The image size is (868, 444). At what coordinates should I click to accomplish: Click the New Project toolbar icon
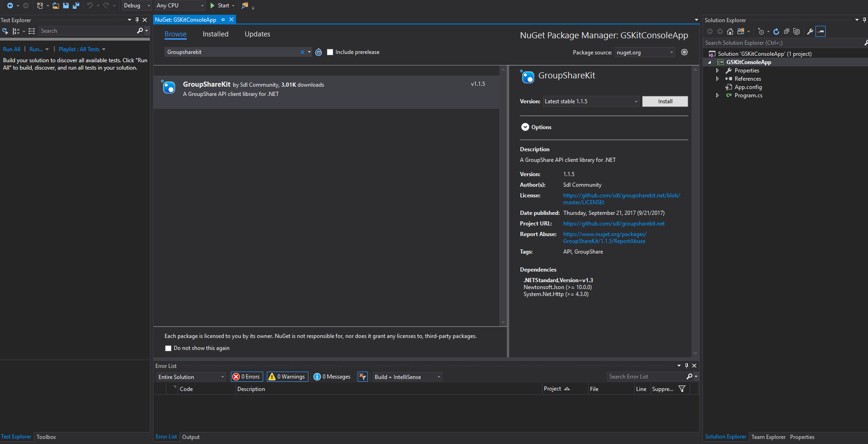[x=40, y=6]
